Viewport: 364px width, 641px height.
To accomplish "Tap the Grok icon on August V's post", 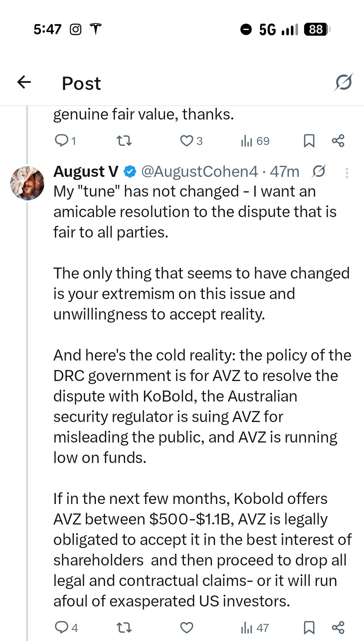I will 318,172.
